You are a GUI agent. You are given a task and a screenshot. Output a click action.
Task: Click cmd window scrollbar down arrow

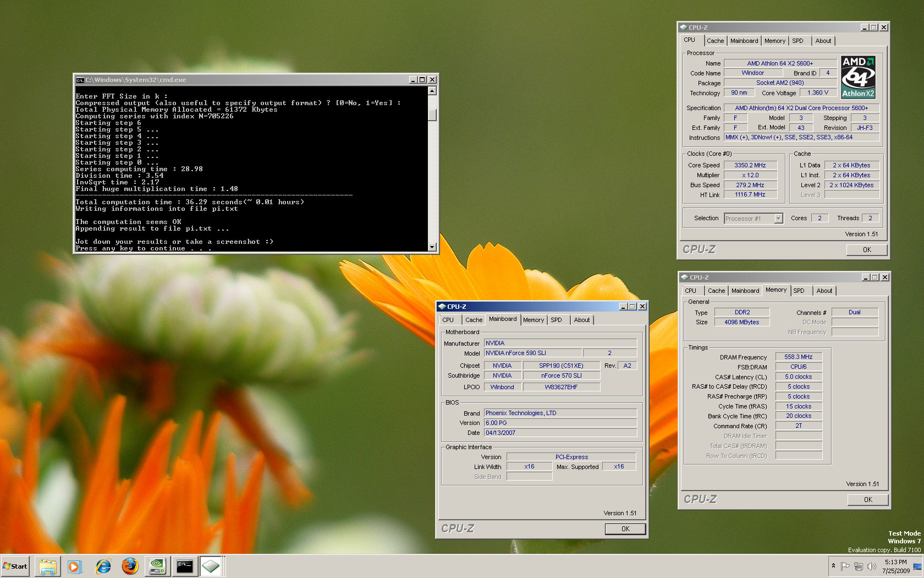click(x=432, y=247)
